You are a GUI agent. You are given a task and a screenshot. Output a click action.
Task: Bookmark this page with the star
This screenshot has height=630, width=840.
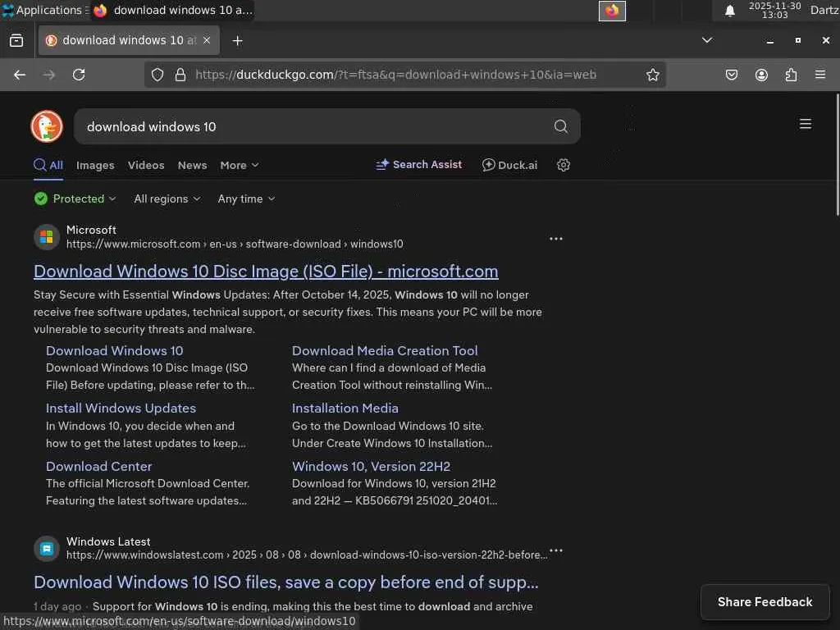652,75
